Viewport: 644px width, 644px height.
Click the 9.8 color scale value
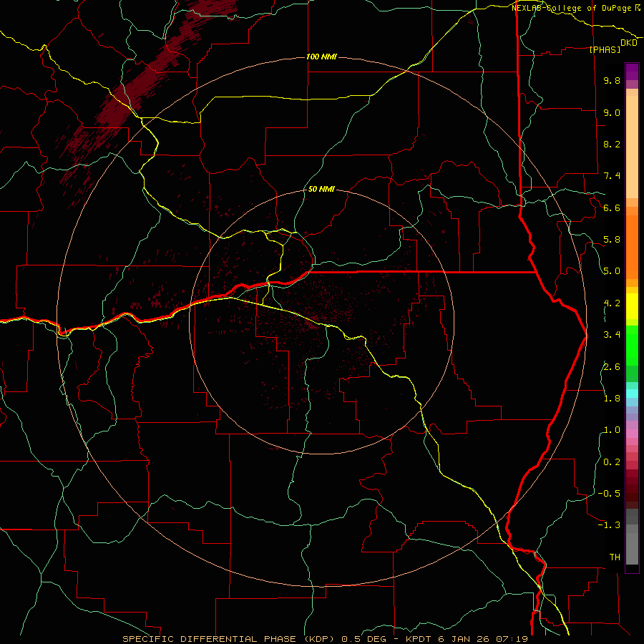tap(612, 81)
